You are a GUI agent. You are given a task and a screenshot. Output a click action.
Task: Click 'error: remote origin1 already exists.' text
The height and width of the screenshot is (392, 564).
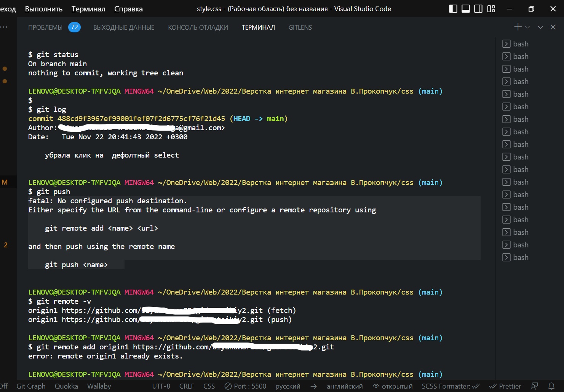pos(105,356)
